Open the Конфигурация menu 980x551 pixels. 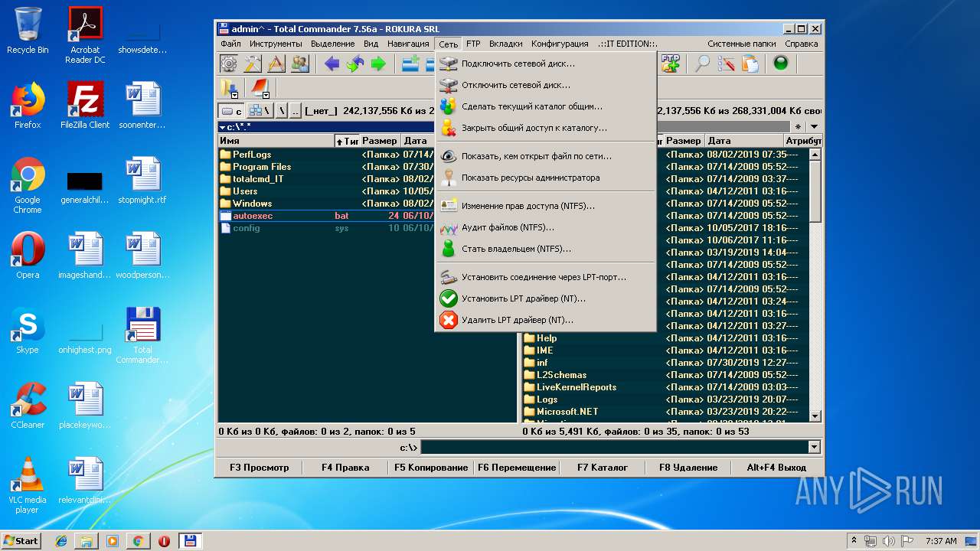point(560,44)
